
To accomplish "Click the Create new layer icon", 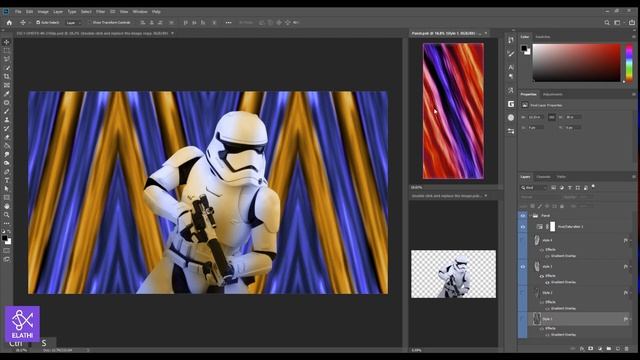I will click(618, 349).
